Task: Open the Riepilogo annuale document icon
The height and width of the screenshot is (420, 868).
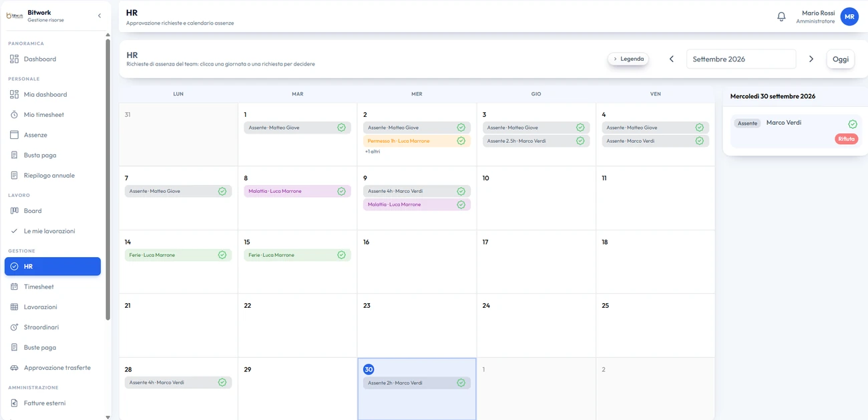Action: tap(14, 176)
